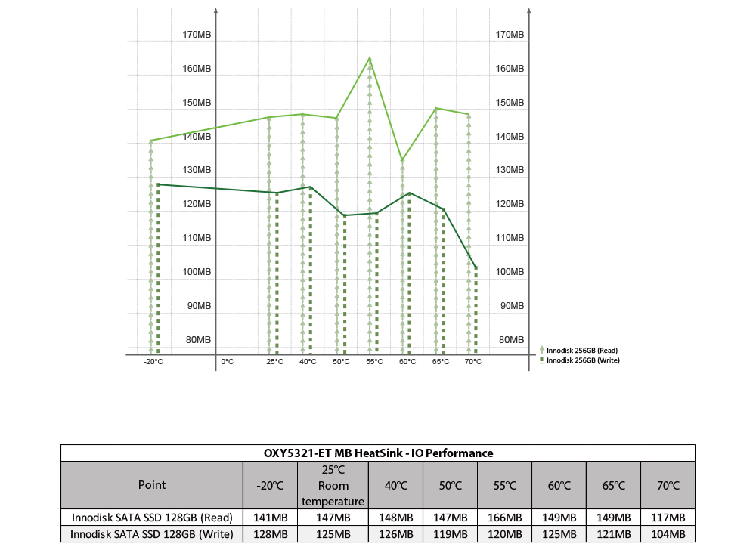Click the 100MB label on left axis
The image size is (756, 550).
197,272
